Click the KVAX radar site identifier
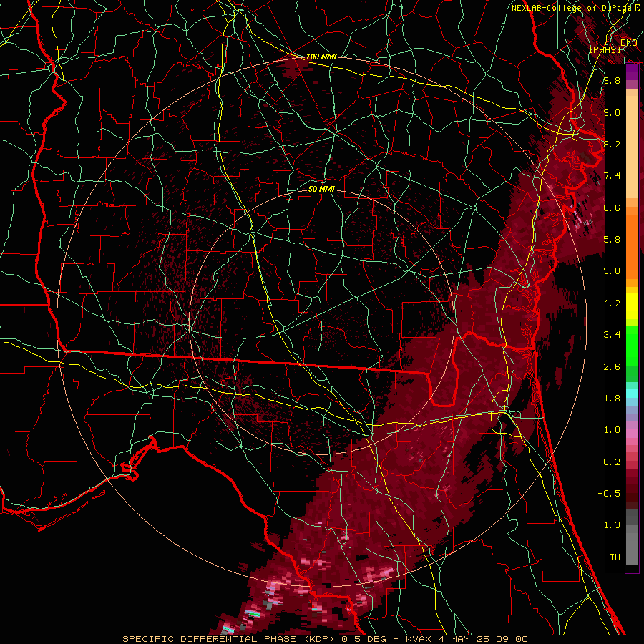Screen dimensions: 644x644 click(x=419, y=639)
